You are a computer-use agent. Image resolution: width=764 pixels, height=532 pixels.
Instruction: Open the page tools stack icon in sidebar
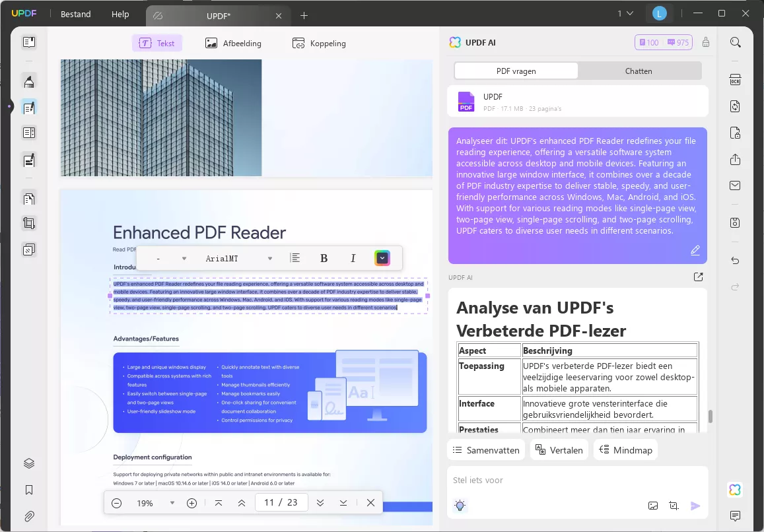[29, 249]
